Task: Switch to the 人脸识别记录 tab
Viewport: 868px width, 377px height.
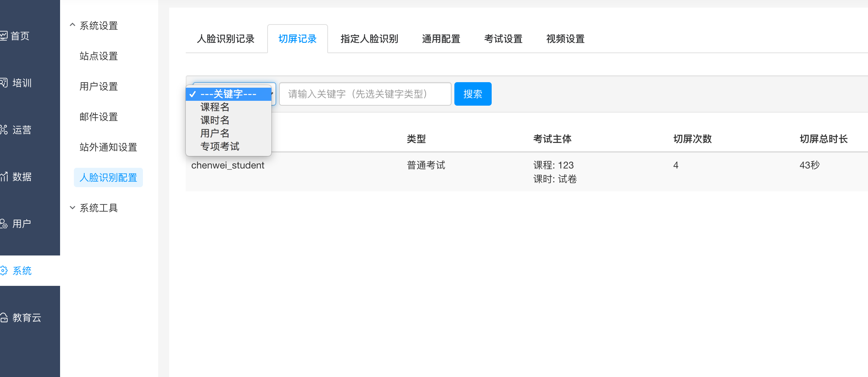Action: [x=225, y=39]
